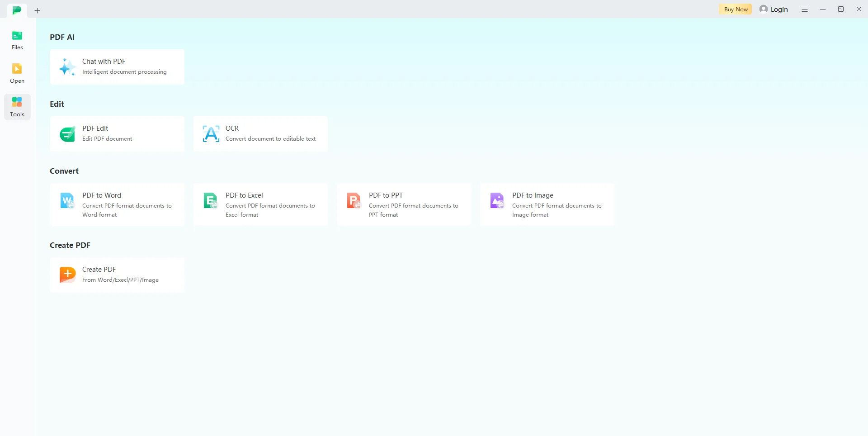Click the PDF to PPT icon

(354, 200)
